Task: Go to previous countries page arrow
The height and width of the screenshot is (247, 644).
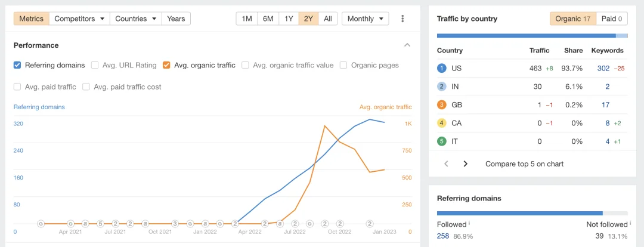Action: point(446,163)
